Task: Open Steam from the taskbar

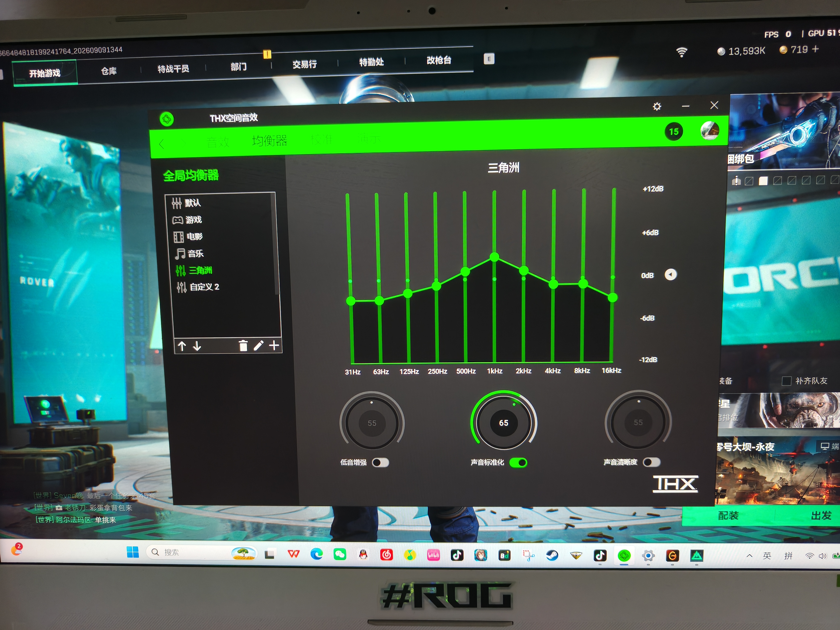Action: tap(552, 556)
